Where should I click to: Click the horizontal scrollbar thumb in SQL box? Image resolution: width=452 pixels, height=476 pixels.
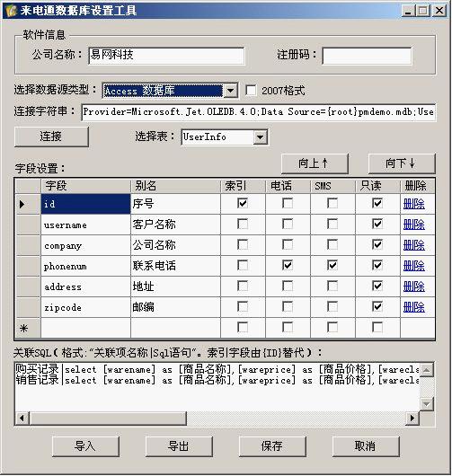108,418
